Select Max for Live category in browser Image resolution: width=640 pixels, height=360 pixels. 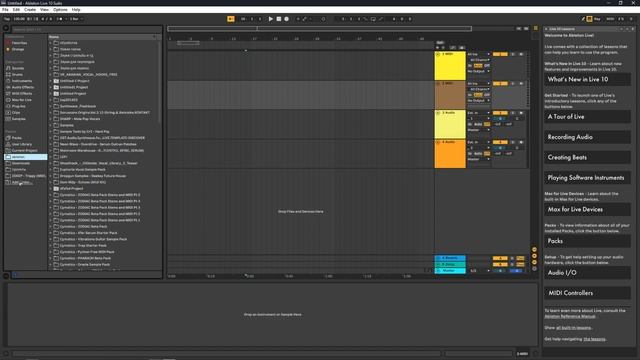pos(21,100)
